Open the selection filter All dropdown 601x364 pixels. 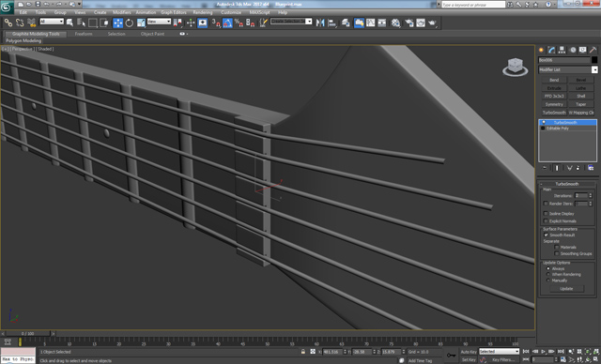pos(52,22)
